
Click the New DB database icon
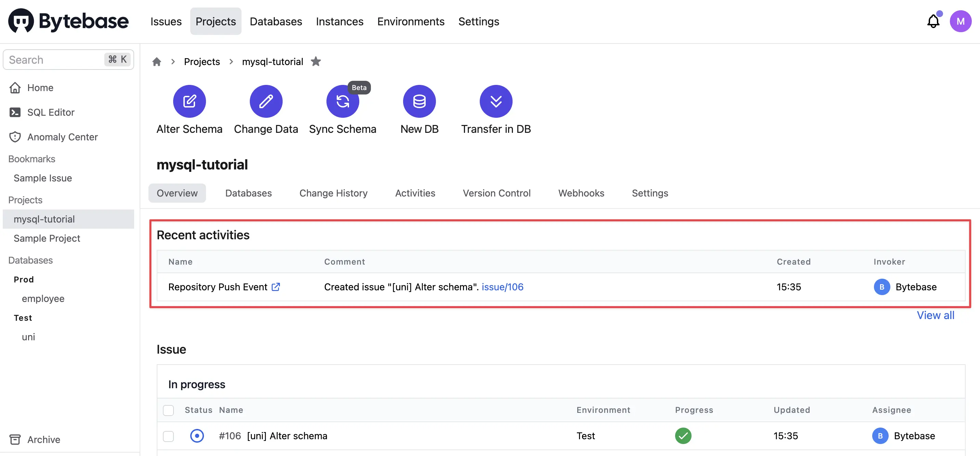click(419, 101)
